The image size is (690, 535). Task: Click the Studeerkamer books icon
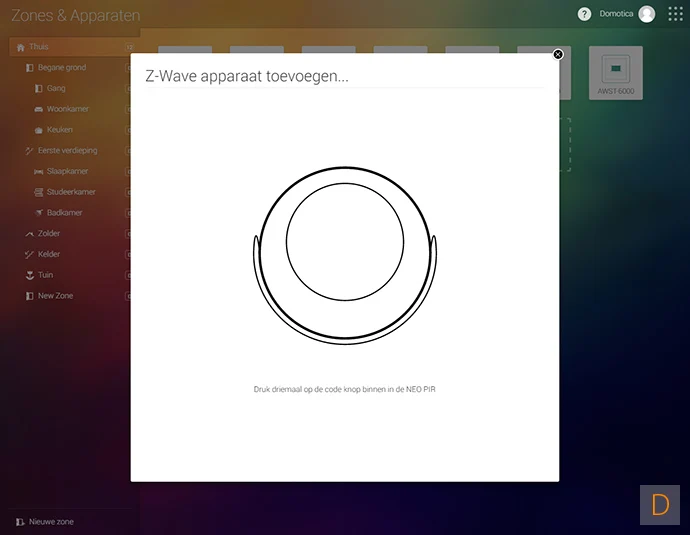tap(38, 192)
